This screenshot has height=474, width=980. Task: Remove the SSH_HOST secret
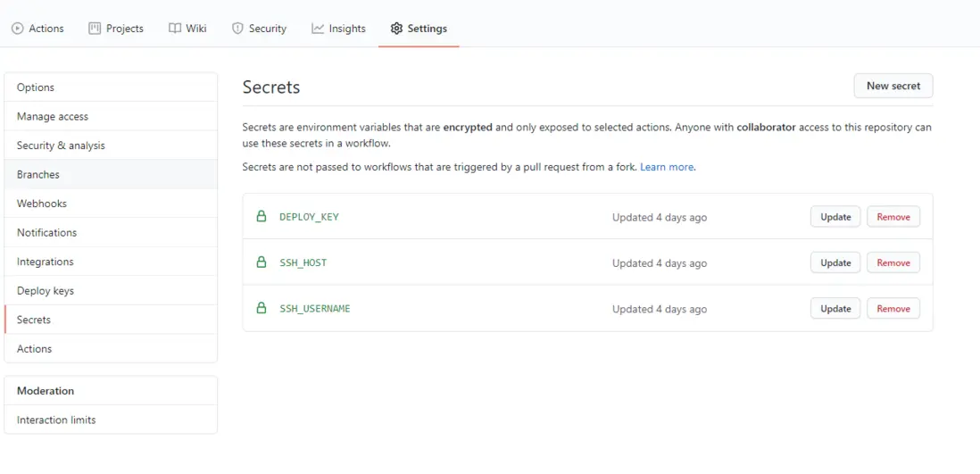click(x=893, y=262)
